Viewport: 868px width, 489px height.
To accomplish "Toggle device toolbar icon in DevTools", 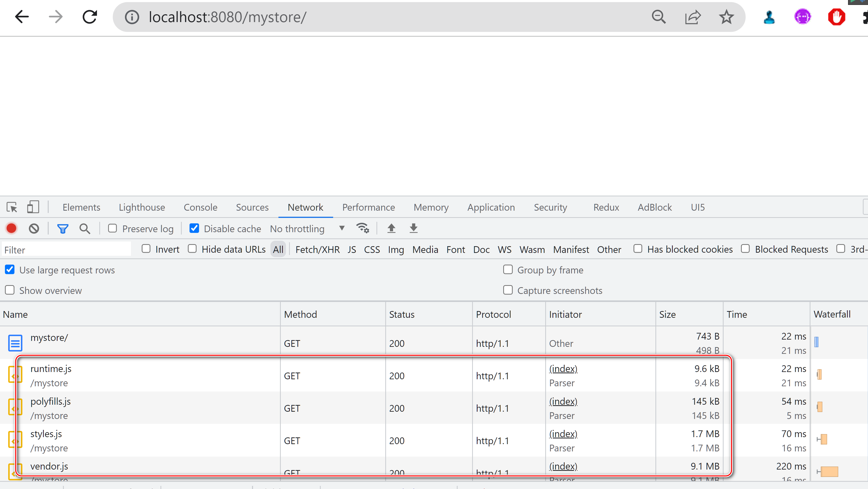I will pyautogui.click(x=33, y=207).
